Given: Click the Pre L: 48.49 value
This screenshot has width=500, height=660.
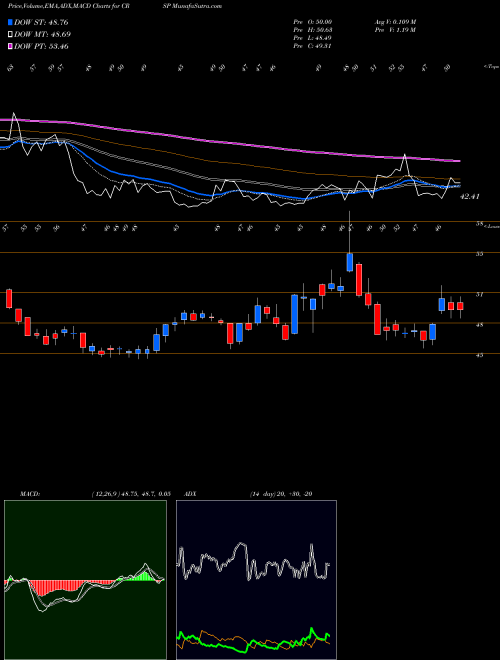Looking at the screenshot, I should coord(313,38).
